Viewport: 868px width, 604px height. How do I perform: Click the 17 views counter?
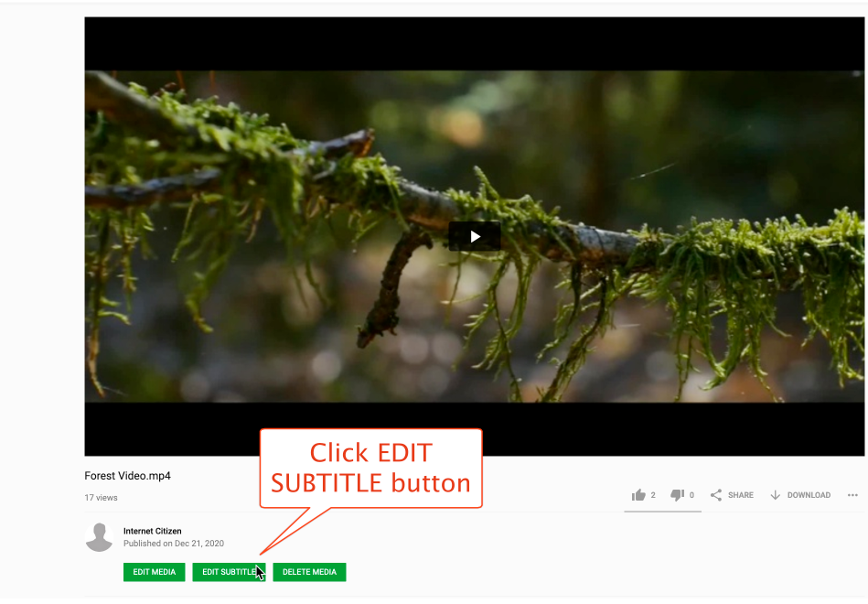pyautogui.click(x=101, y=498)
